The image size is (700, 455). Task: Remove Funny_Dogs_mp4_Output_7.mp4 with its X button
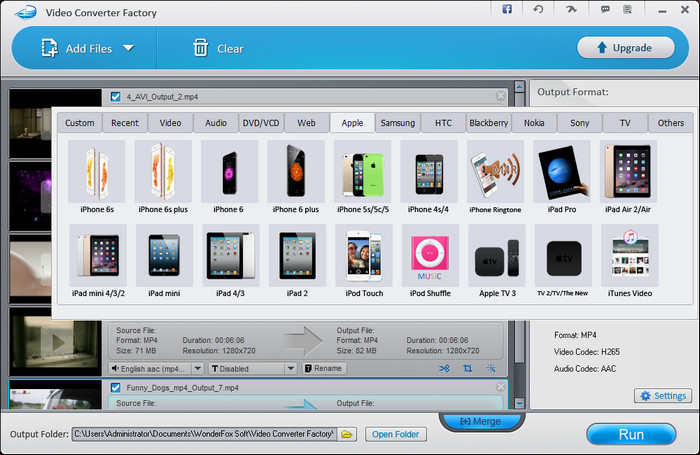500,387
